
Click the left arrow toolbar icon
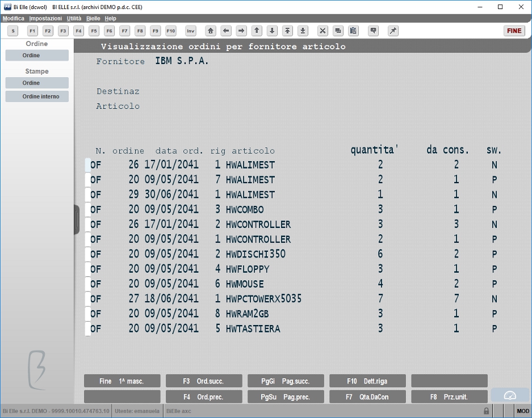(226, 31)
